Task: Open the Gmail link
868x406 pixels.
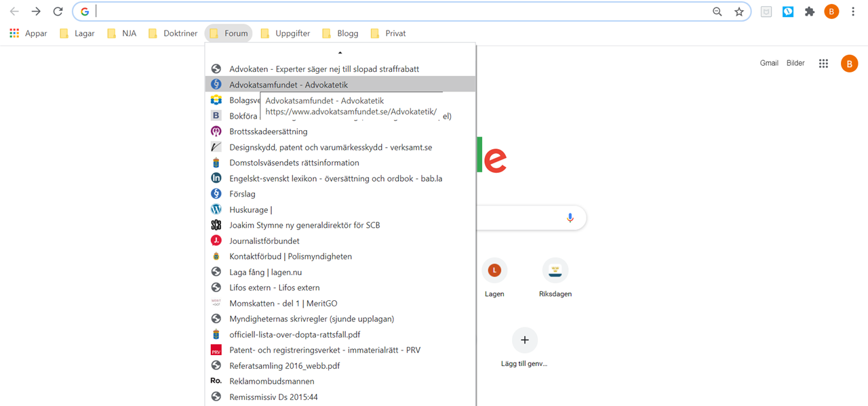Action: 769,63
